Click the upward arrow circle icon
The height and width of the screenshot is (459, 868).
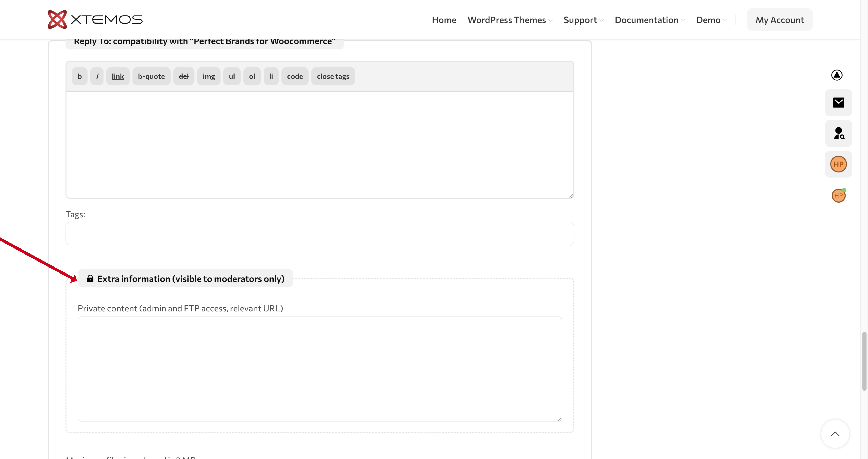click(837, 75)
